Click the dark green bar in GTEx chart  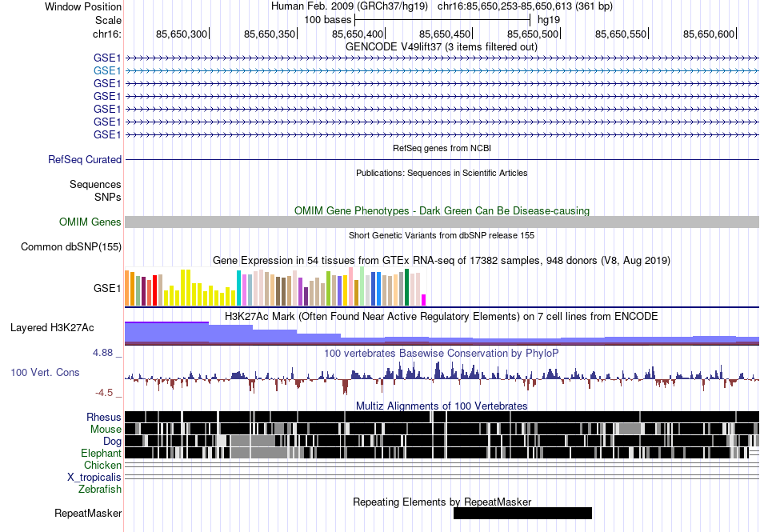(x=407, y=287)
